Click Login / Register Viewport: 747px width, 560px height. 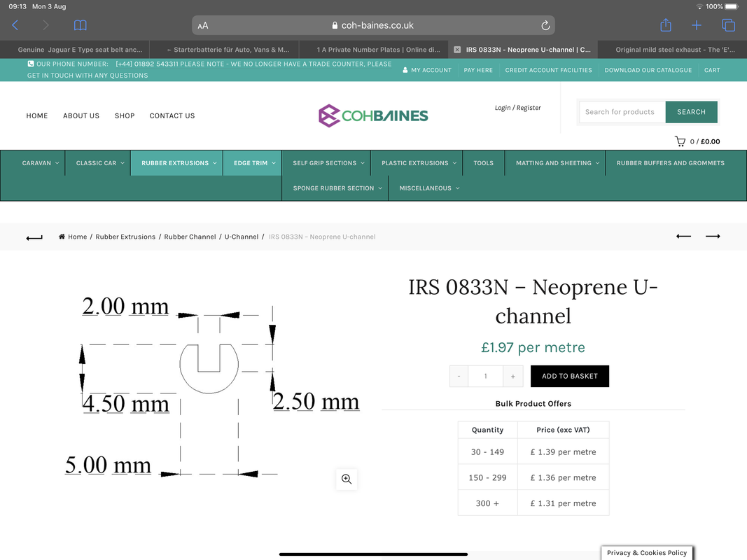tap(517, 108)
